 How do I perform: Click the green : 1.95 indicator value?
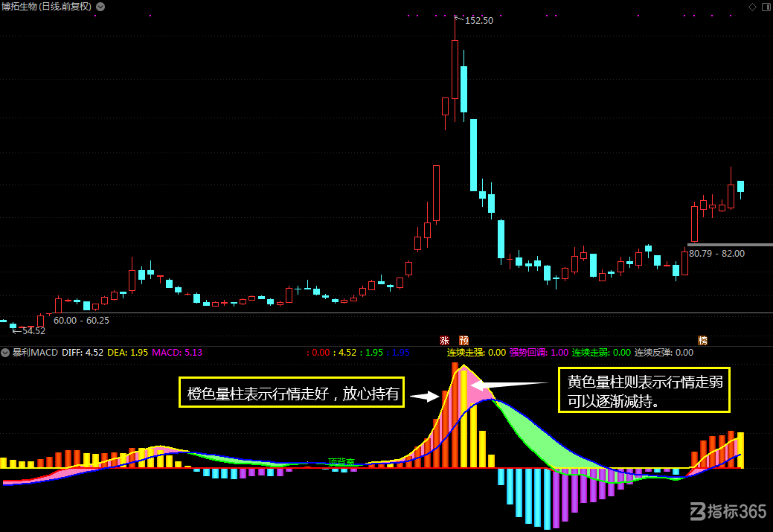[x=371, y=353]
